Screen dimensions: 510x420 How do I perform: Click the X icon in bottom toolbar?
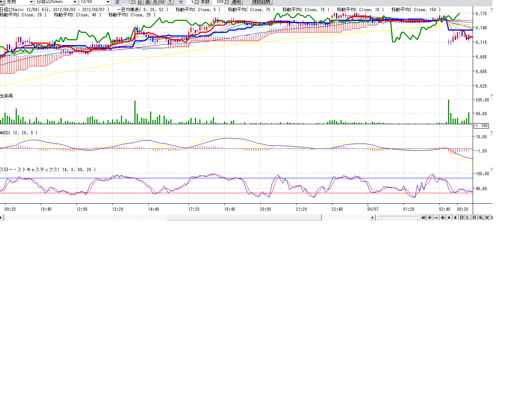pos(487,217)
